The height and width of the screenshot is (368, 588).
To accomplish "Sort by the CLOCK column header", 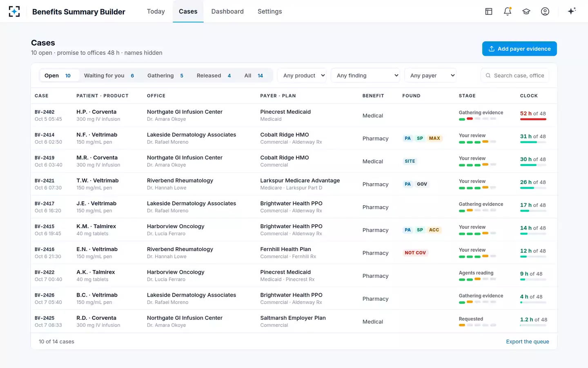I will coord(529,96).
